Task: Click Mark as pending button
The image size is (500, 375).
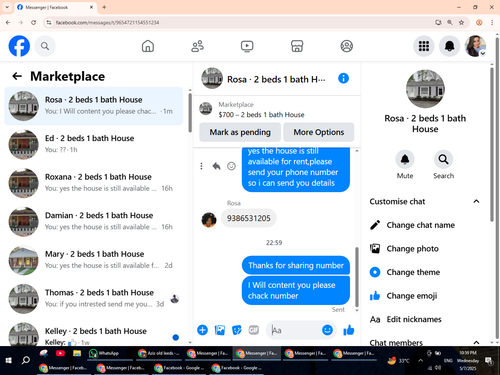Action: tap(240, 132)
